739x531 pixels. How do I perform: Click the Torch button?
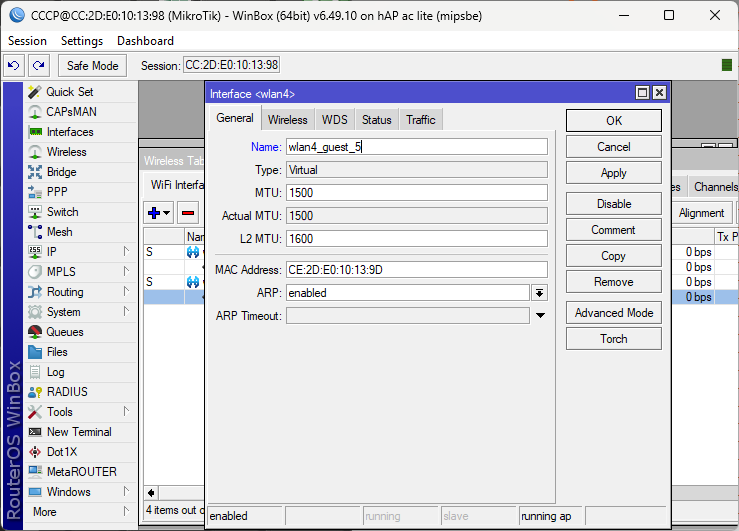click(614, 339)
